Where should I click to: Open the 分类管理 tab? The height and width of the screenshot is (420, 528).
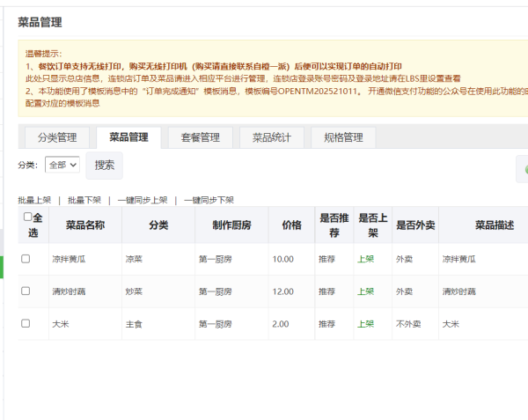[57, 137]
